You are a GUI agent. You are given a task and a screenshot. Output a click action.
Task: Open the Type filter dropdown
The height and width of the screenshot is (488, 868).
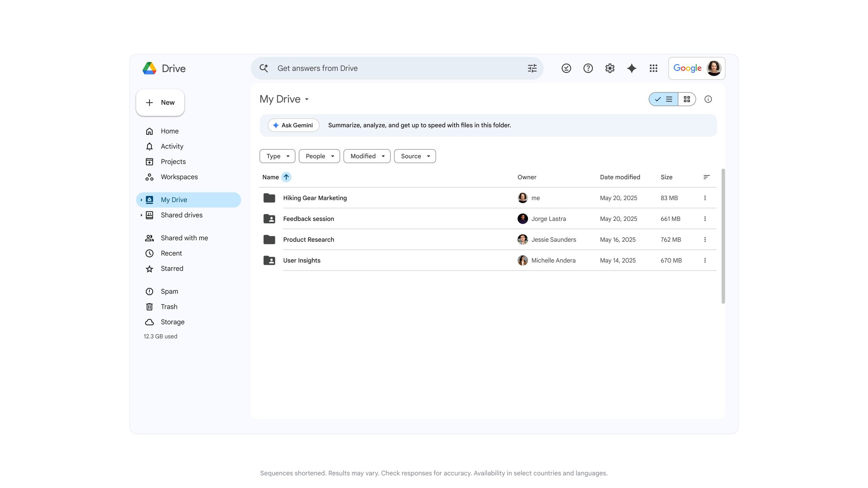277,156
